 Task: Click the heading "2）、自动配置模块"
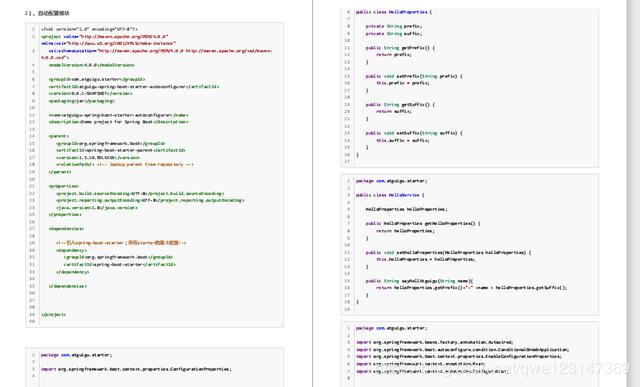[x=47, y=13]
